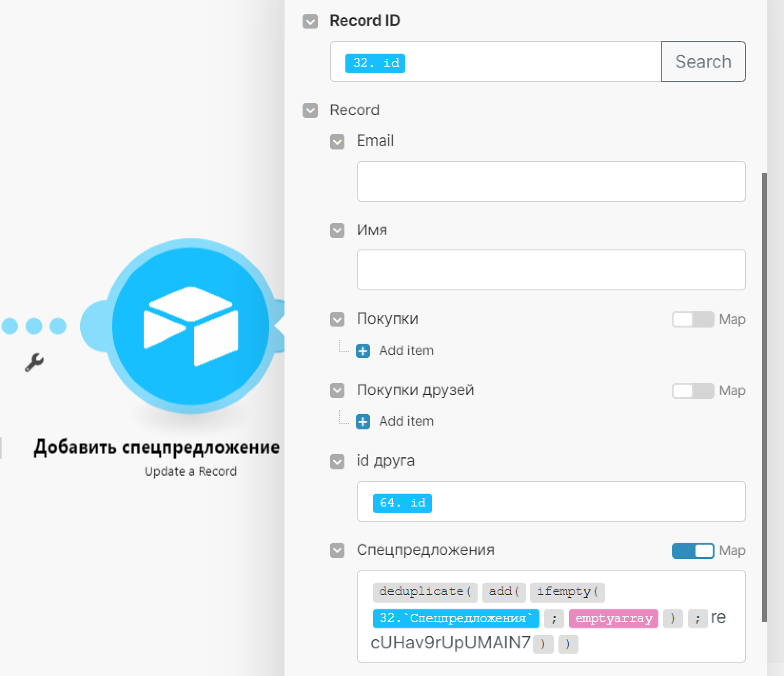The width and height of the screenshot is (784, 676).
Task: Click plus icon under Покупки друзей
Action: pos(363,421)
